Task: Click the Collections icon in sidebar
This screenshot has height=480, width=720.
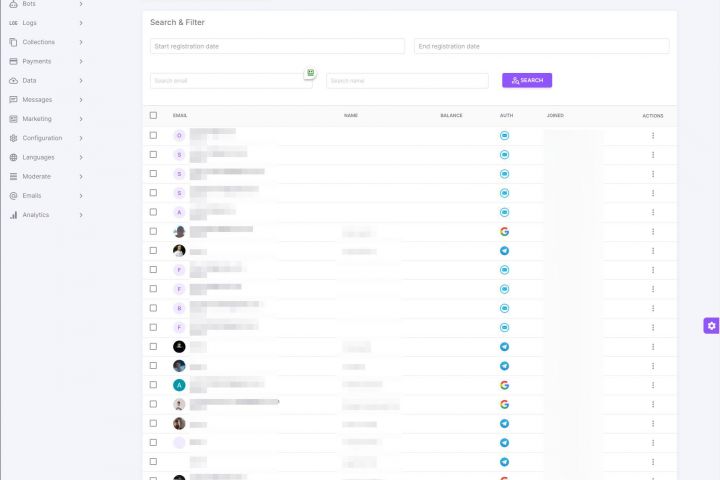Action: pyautogui.click(x=13, y=42)
